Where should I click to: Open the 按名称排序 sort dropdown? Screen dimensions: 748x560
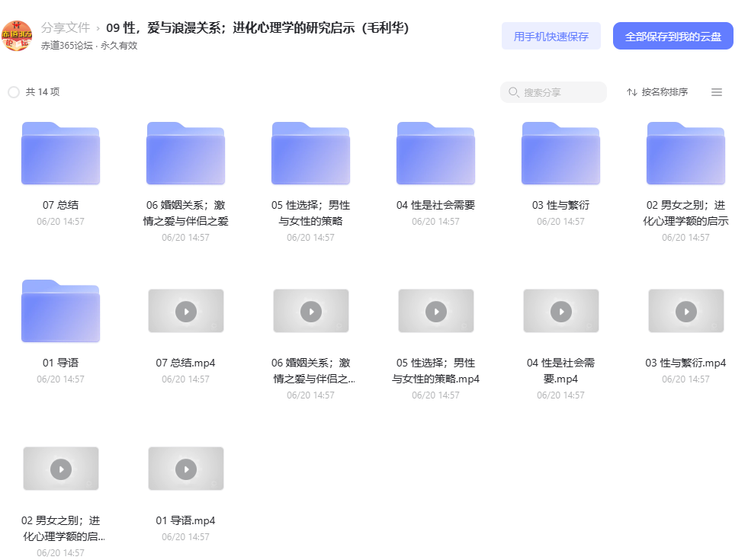tap(657, 92)
